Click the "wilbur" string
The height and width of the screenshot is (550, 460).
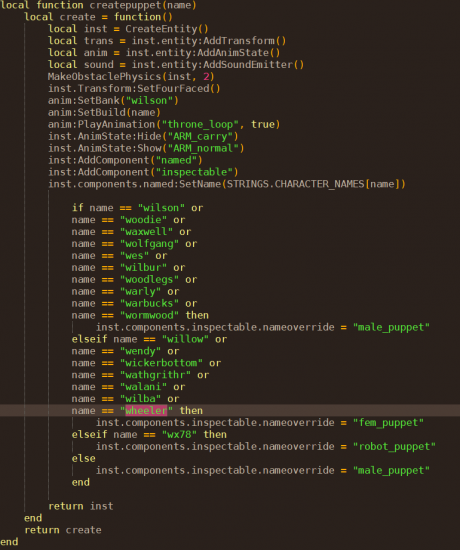(x=144, y=267)
